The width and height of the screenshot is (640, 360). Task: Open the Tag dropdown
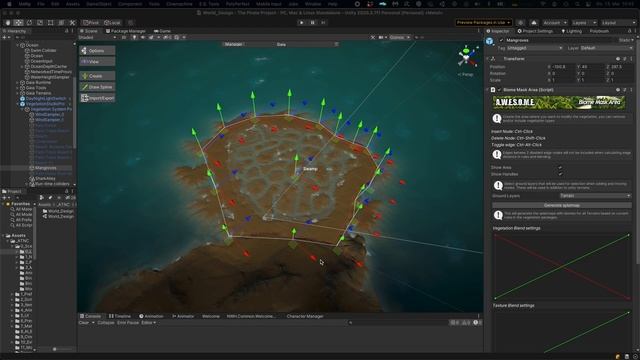pyautogui.click(x=535, y=48)
